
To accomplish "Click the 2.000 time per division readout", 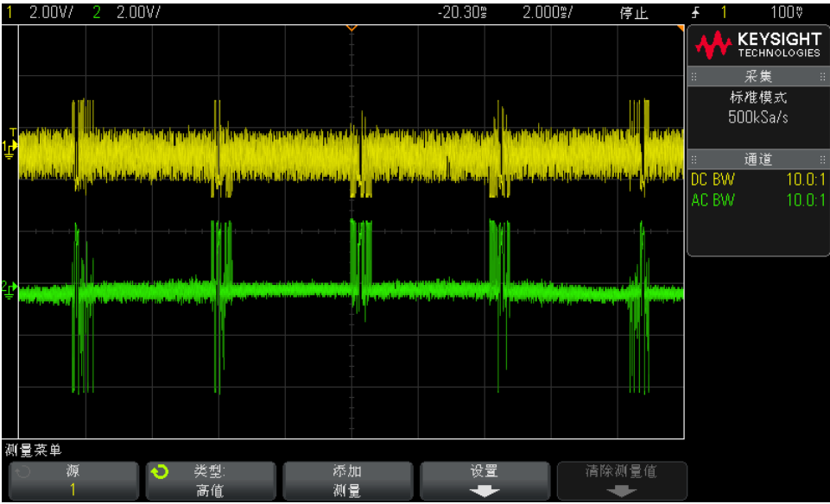I will pos(548,12).
